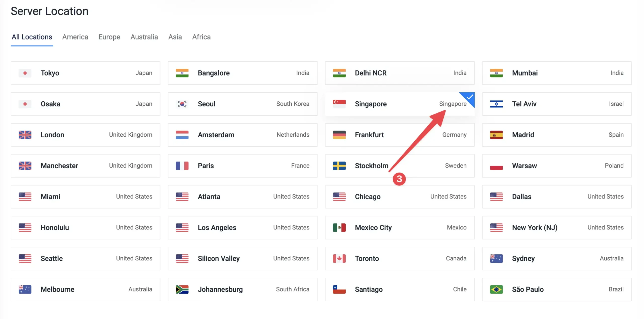Click the blue checkmark on Singapore card

coord(469,97)
